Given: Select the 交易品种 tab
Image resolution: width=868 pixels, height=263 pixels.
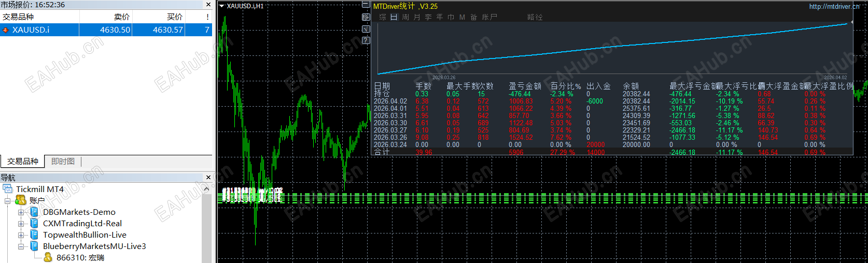Looking at the screenshot, I should coord(22,162).
